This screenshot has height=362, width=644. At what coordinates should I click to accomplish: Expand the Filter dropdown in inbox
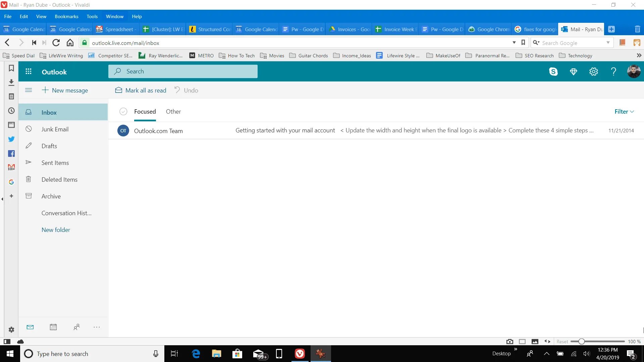pyautogui.click(x=624, y=111)
